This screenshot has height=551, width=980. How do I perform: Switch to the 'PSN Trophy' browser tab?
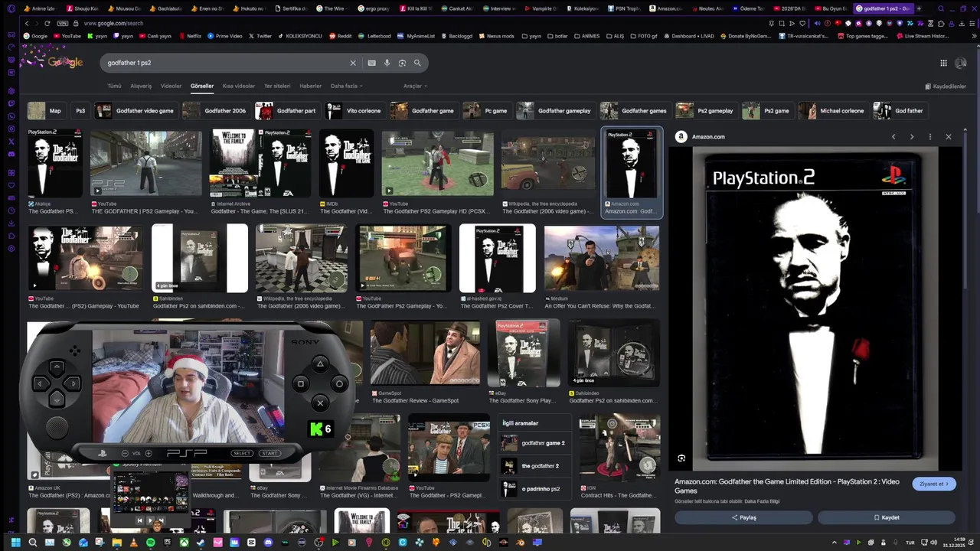coord(624,8)
